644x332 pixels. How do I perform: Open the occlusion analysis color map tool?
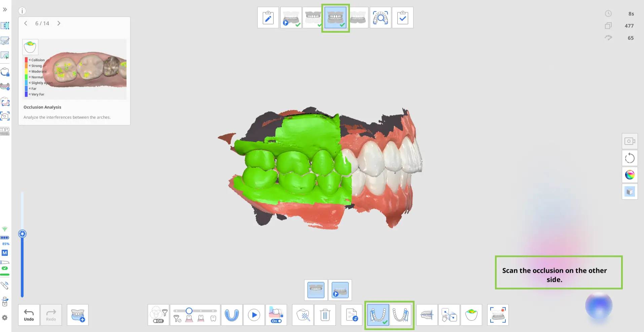click(x=471, y=315)
